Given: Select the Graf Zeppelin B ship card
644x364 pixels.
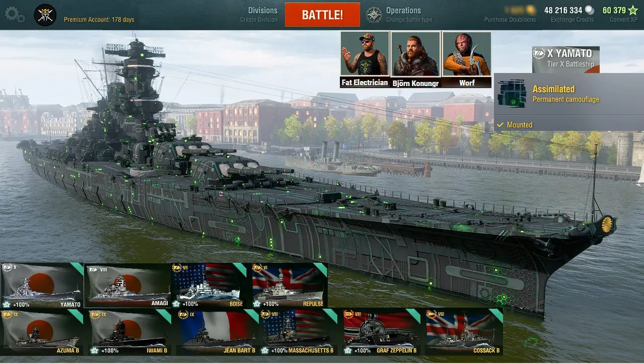Looking at the screenshot, I should [x=381, y=332].
